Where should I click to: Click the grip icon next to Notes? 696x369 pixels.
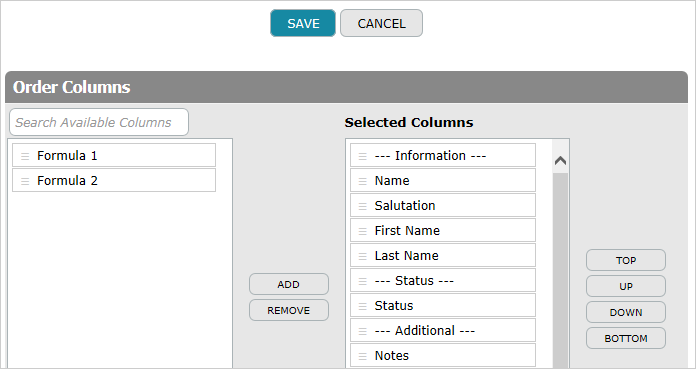363,356
